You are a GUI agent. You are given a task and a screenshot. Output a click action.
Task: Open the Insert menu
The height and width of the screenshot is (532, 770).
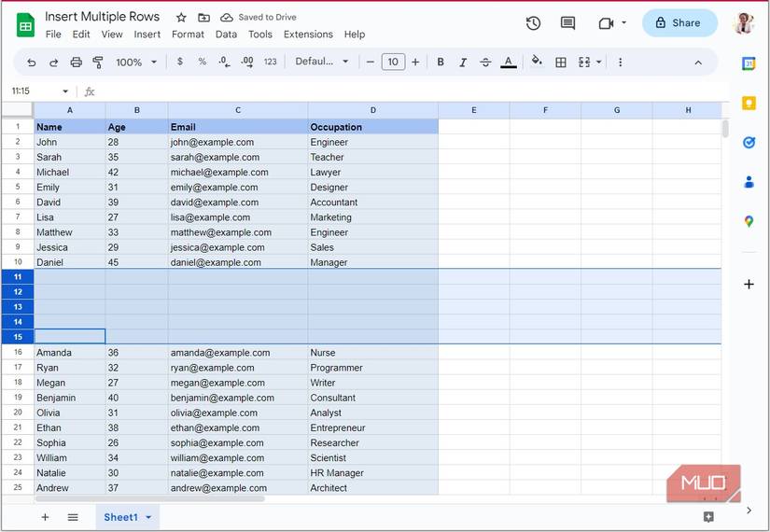click(x=147, y=35)
